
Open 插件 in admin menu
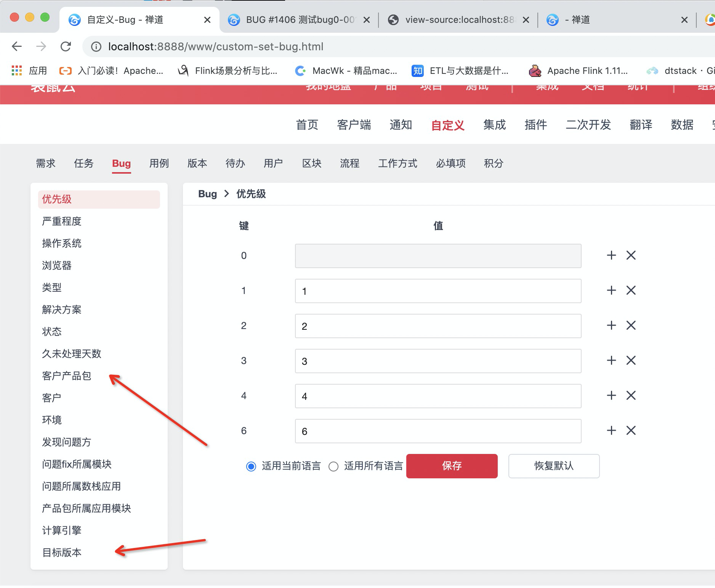coord(536,125)
